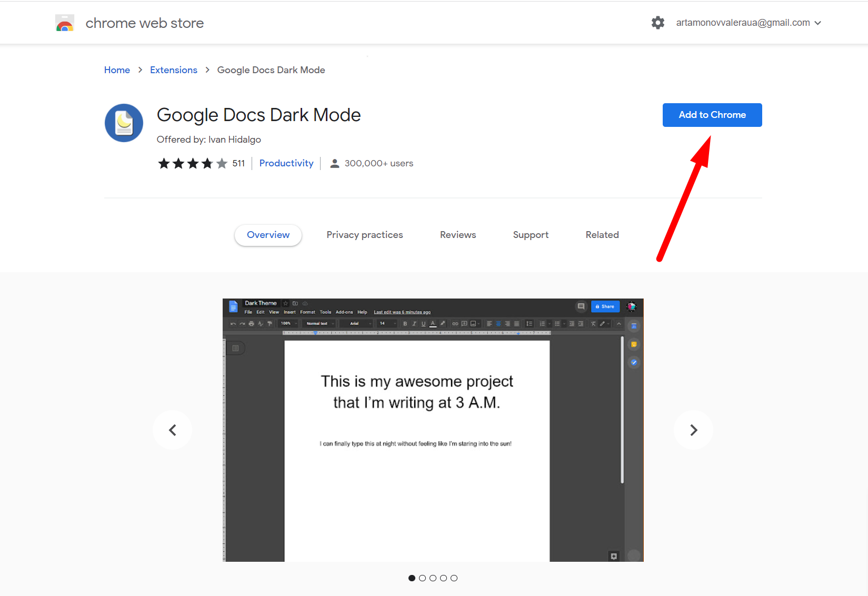Select the fifth carousel dot indicator

click(x=454, y=578)
